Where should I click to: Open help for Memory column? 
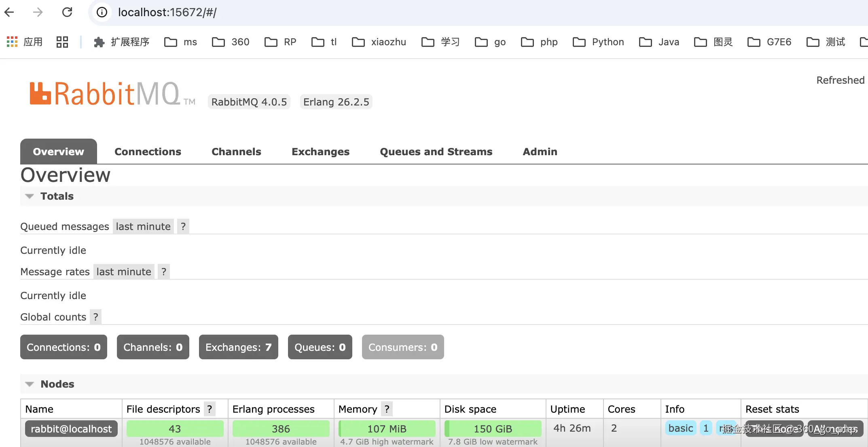387,409
